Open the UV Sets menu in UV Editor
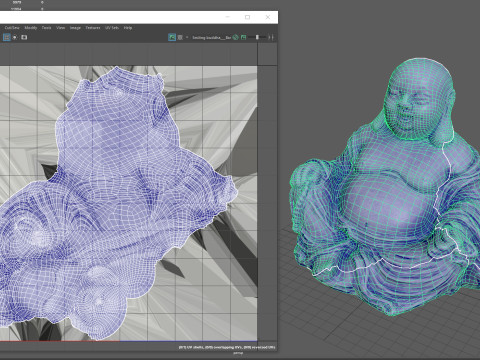480x360 pixels. click(x=112, y=28)
